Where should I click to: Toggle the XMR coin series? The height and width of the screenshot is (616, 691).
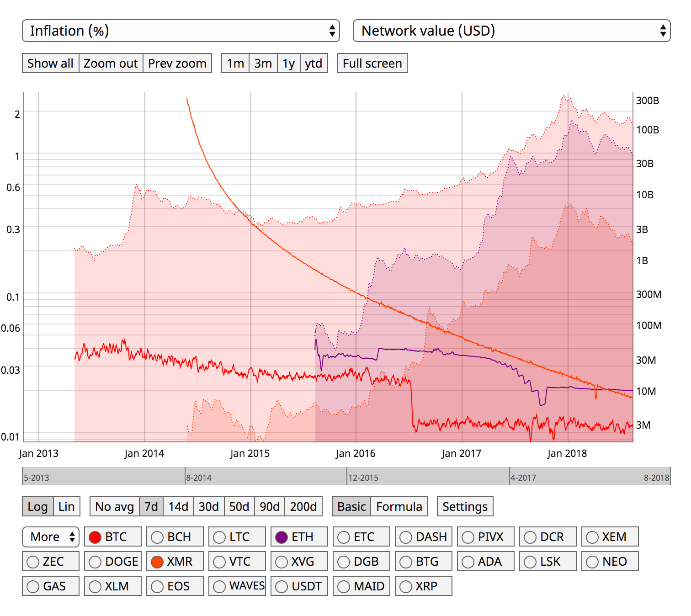pyautogui.click(x=175, y=561)
